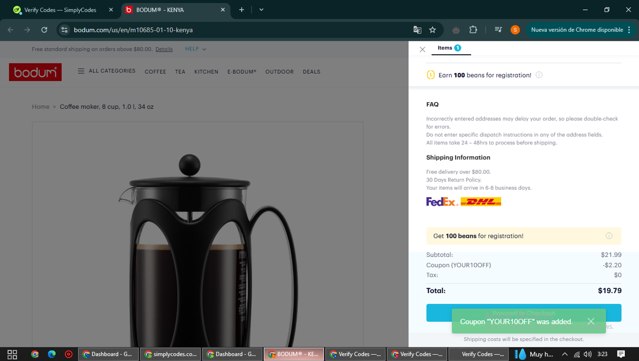Screen dimensions: 639x361
Task: Click the shipping Details link
Action: pos(164,49)
